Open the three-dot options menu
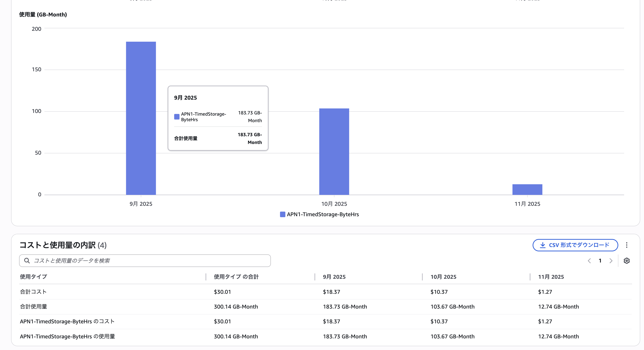The width and height of the screenshot is (644, 350). (x=627, y=245)
